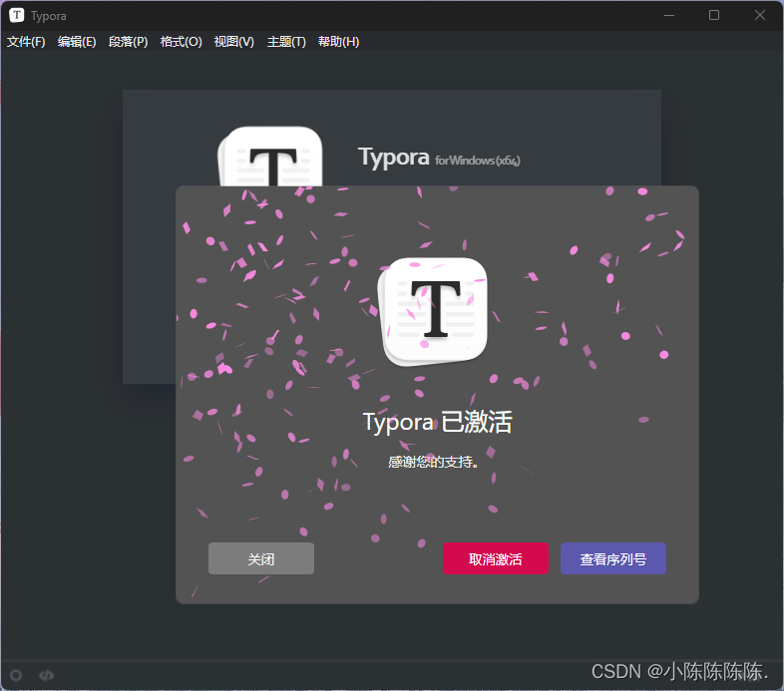Toggle the sidebar circle icon in status bar

coord(16,675)
